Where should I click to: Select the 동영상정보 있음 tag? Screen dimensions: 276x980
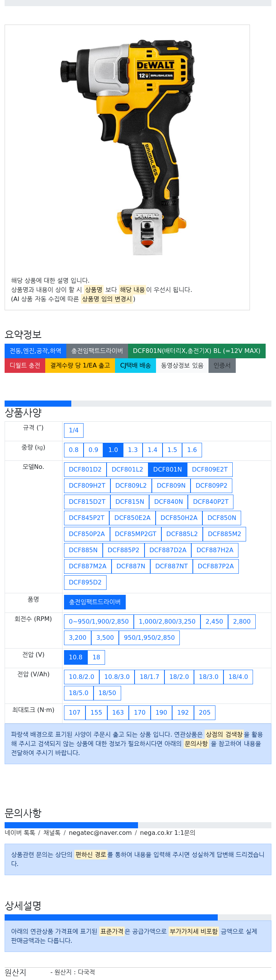point(182,365)
